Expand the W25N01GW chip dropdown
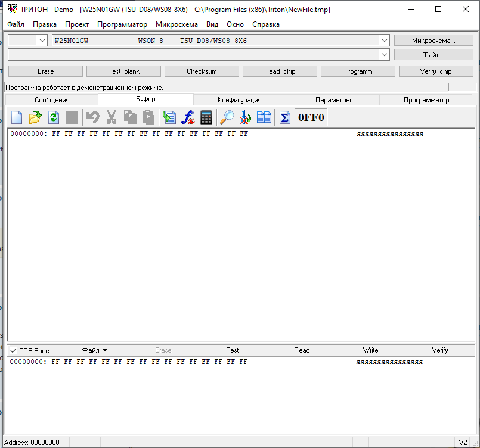The width and height of the screenshot is (480, 448). point(384,41)
